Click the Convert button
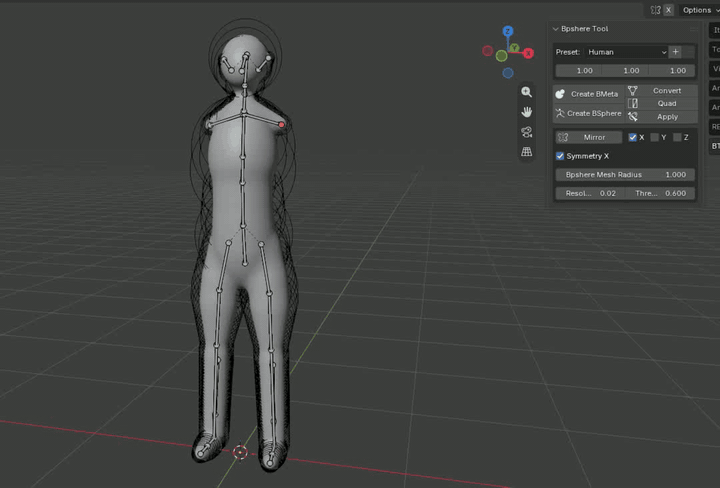The width and height of the screenshot is (720, 488). (661, 90)
